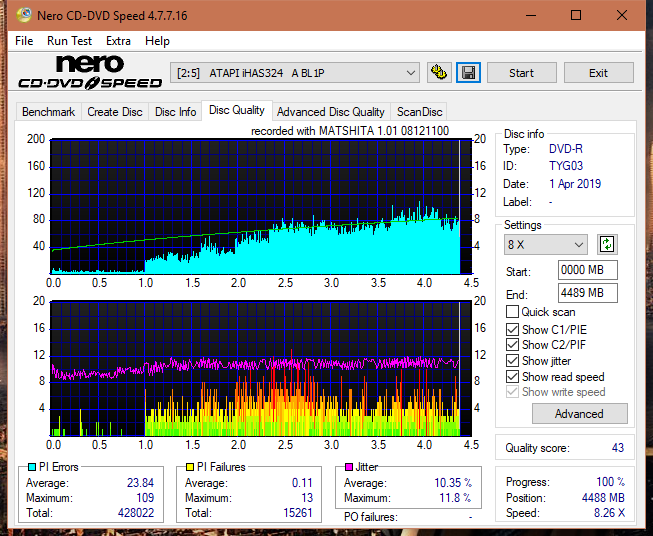The width and height of the screenshot is (653, 536).
Task: Open the ATAPI iHAS324 drive dropdown
Action: coord(295,73)
